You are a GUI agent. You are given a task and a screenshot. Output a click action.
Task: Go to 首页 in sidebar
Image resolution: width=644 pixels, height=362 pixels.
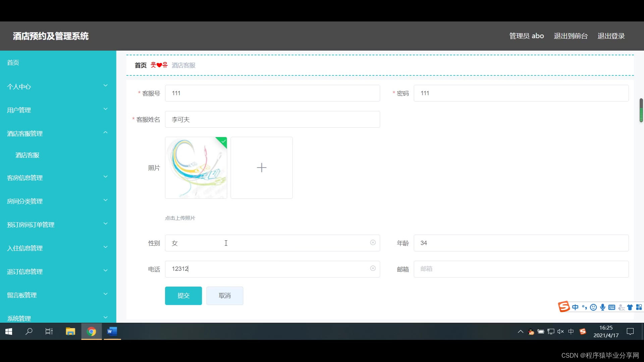[x=13, y=63]
